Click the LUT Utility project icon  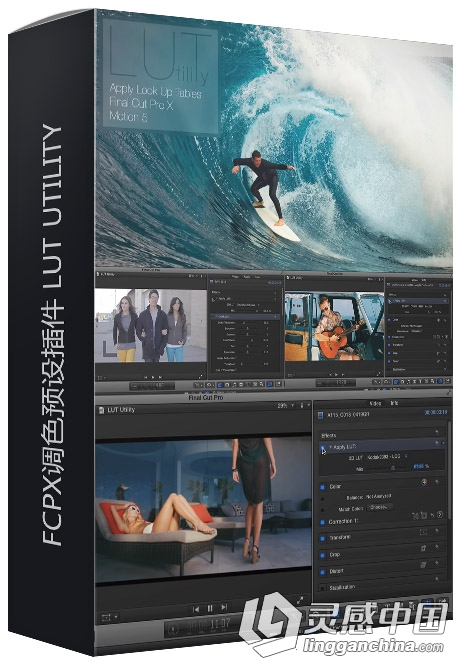(101, 410)
